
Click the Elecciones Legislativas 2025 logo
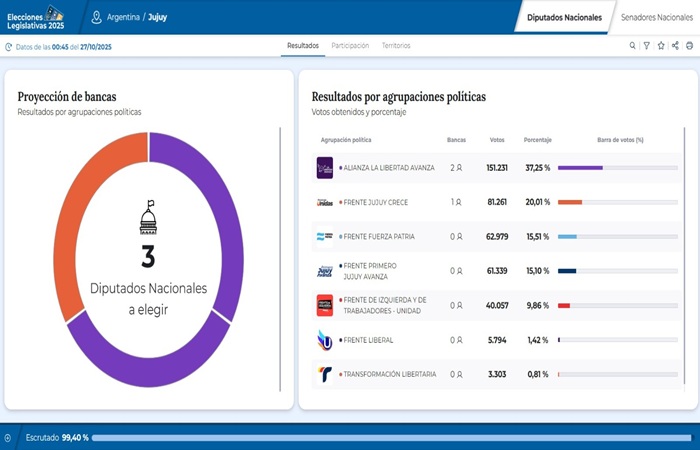click(36, 17)
